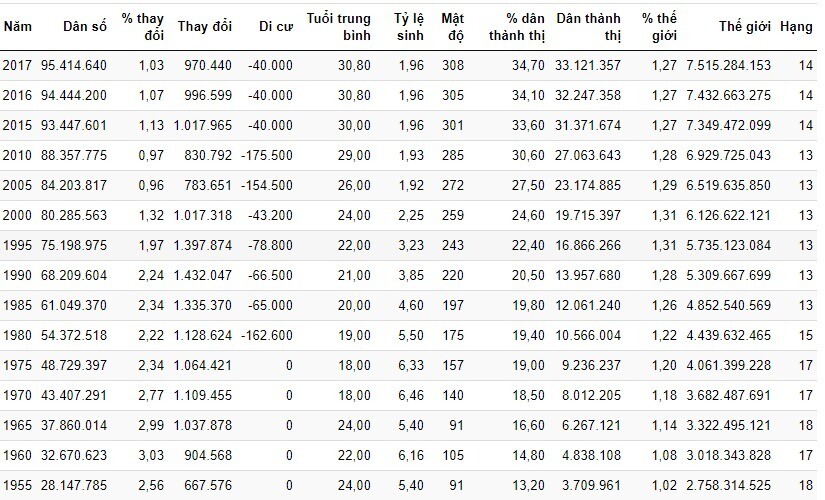Click the 2010 year cell
This screenshot has height=500, width=825.
[x=17, y=155]
